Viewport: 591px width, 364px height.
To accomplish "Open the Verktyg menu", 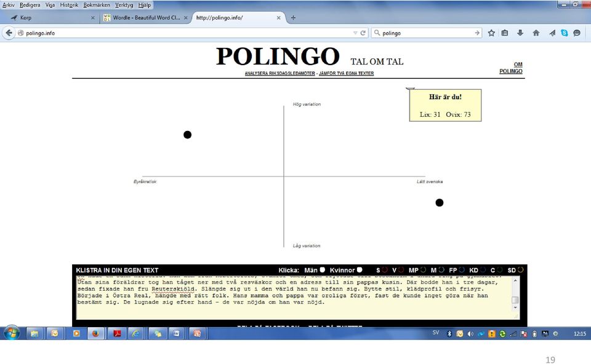I will (124, 5).
